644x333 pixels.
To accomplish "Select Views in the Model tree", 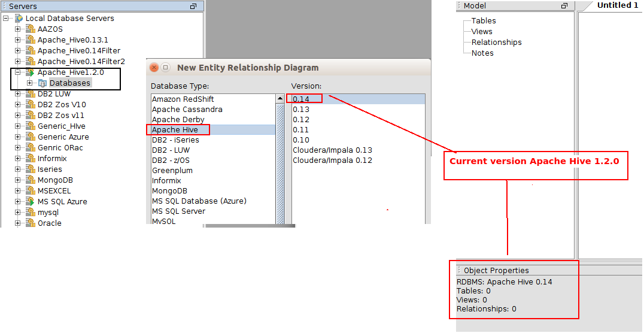I will (x=482, y=31).
